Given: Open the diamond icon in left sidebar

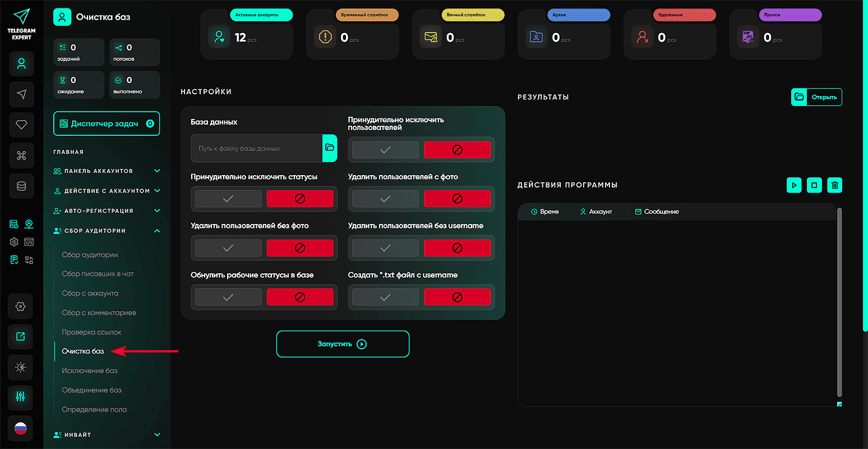Looking at the screenshot, I should [21, 125].
